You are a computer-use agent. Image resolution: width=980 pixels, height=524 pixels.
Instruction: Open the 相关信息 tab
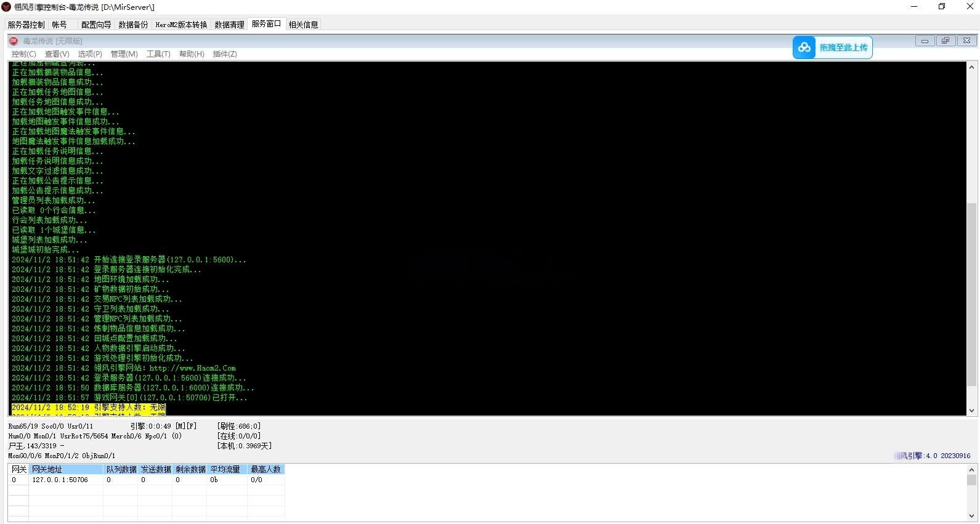tap(304, 25)
